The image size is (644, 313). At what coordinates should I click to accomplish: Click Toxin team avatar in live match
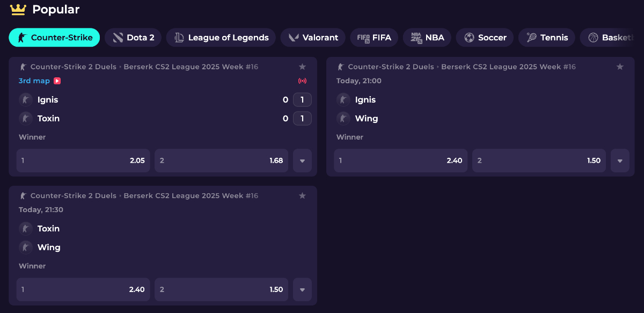click(x=26, y=118)
